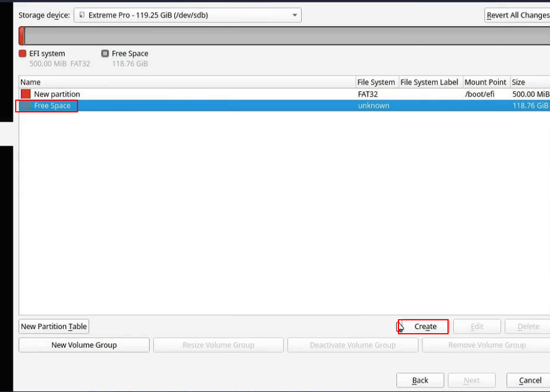Screen dimensions: 550x392
Task: Click the File System Label column header
Action: pyautogui.click(x=431, y=82)
